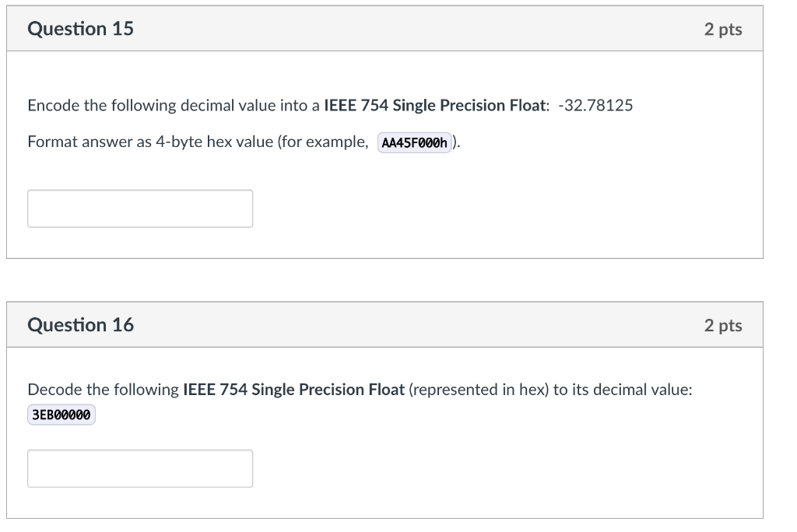
Task: Click the phrase "to its decimal value"
Action: pos(622,389)
